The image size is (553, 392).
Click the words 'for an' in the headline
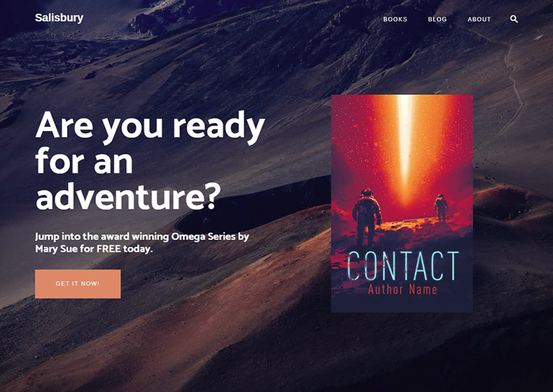click(x=84, y=162)
